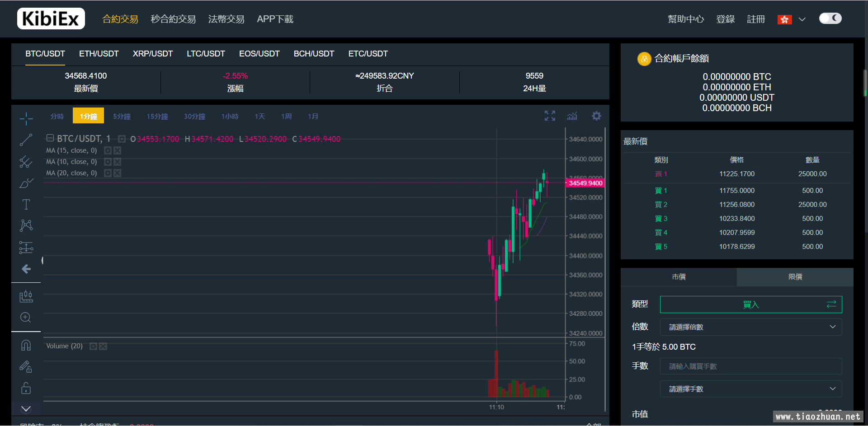Open settings for Volume (20) indicator
Viewport: 868px width, 426px height.
[x=93, y=346]
